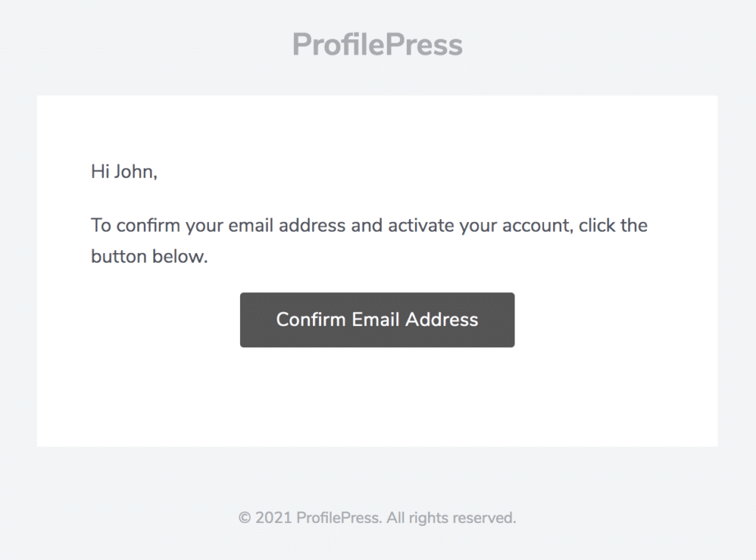Click 'All rights reserved.' footer text
The width and height of the screenshot is (756, 560).
point(451,518)
